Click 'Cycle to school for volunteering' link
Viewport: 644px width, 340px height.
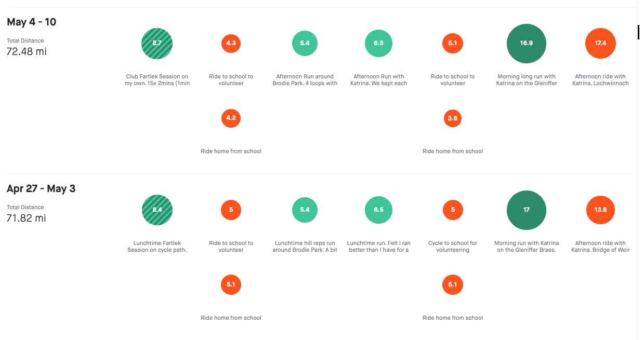point(453,247)
